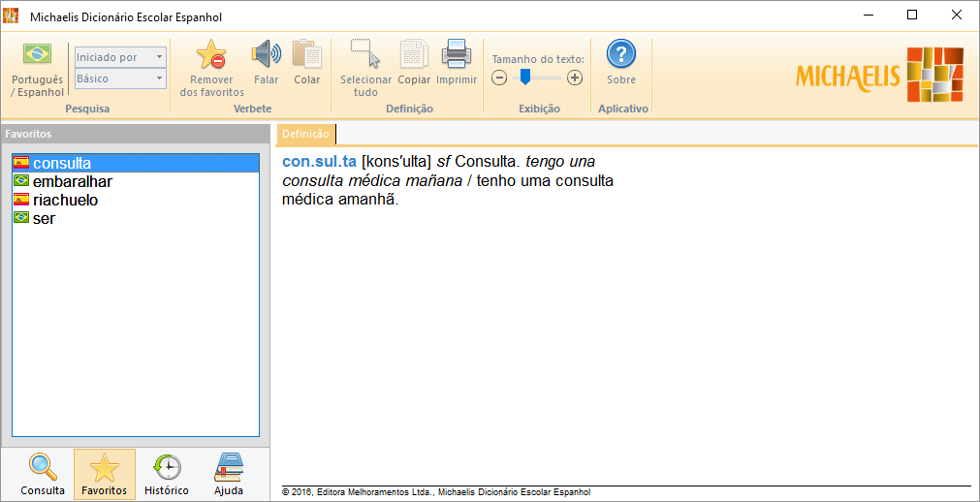Close the Michaelis dictionary window

coord(956,16)
